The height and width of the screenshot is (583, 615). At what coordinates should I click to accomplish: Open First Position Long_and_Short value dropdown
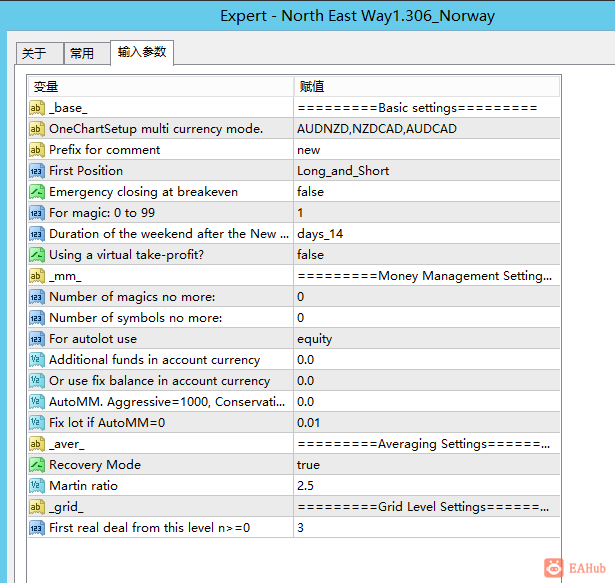tap(427, 171)
